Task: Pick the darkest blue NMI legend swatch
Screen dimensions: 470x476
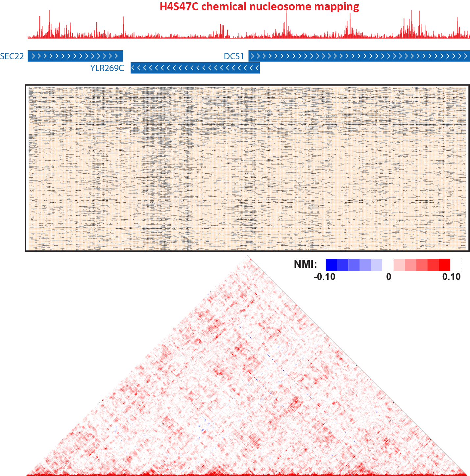Action: 331,265
